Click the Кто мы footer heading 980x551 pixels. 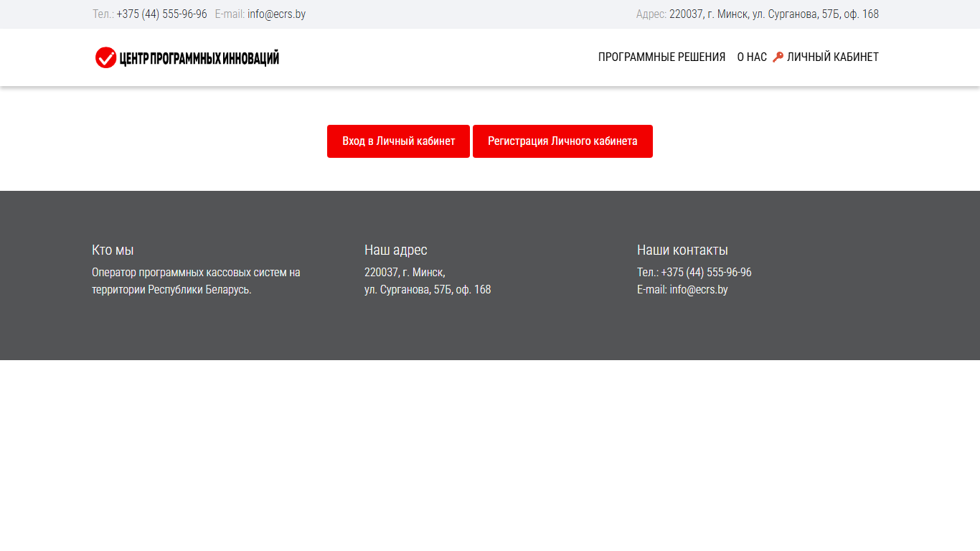point(113,250)
